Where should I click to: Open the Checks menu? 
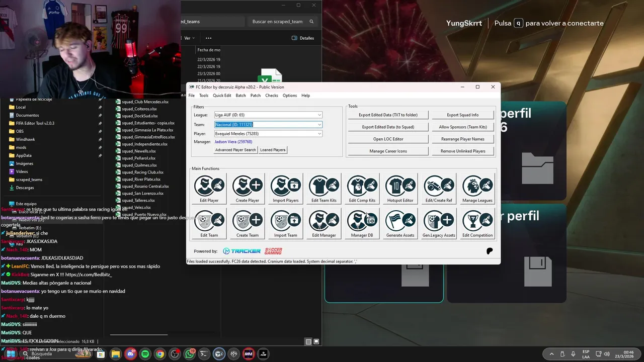(x=272, y=96)
